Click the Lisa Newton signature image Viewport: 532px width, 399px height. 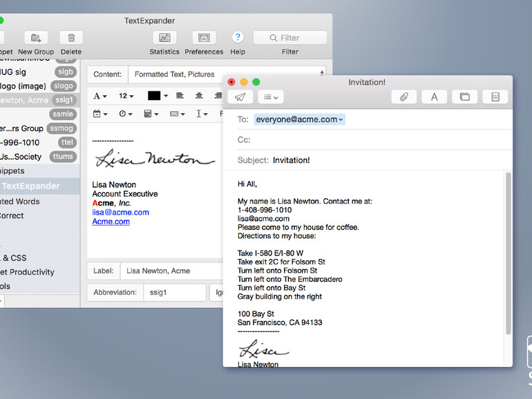pos(155,159)
